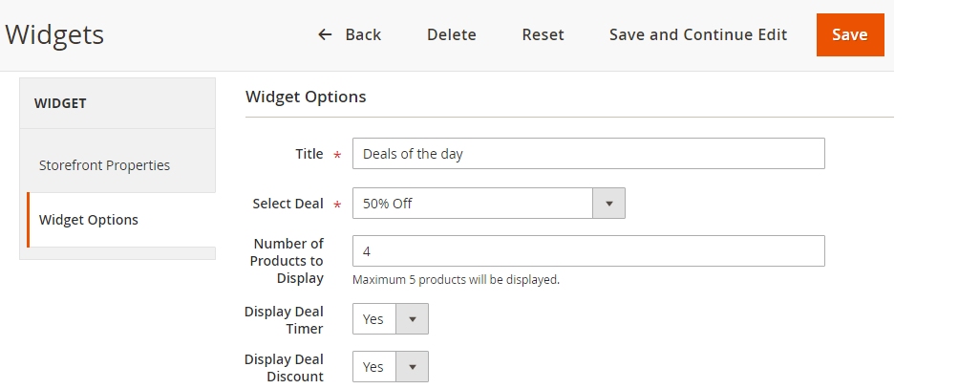Click the Yes value for Deal Timer
This screenshot has height=389, width=980.
click(373, 319)
